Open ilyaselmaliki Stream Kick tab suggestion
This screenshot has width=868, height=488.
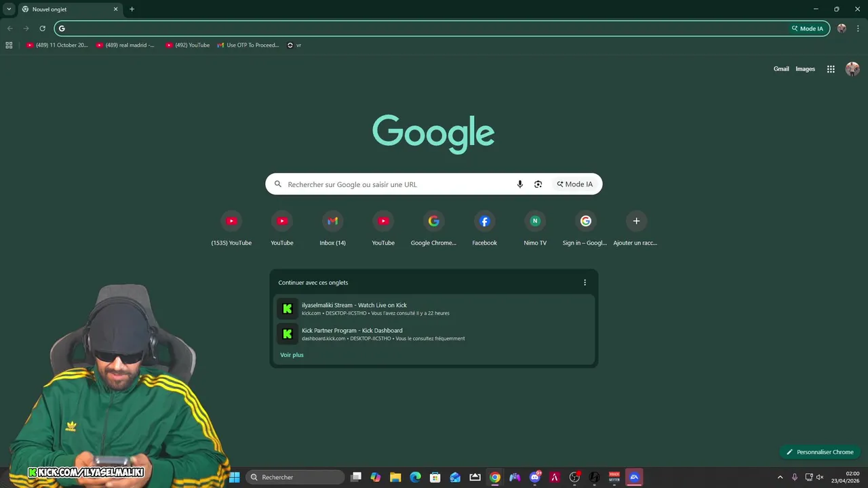point(434,308)
